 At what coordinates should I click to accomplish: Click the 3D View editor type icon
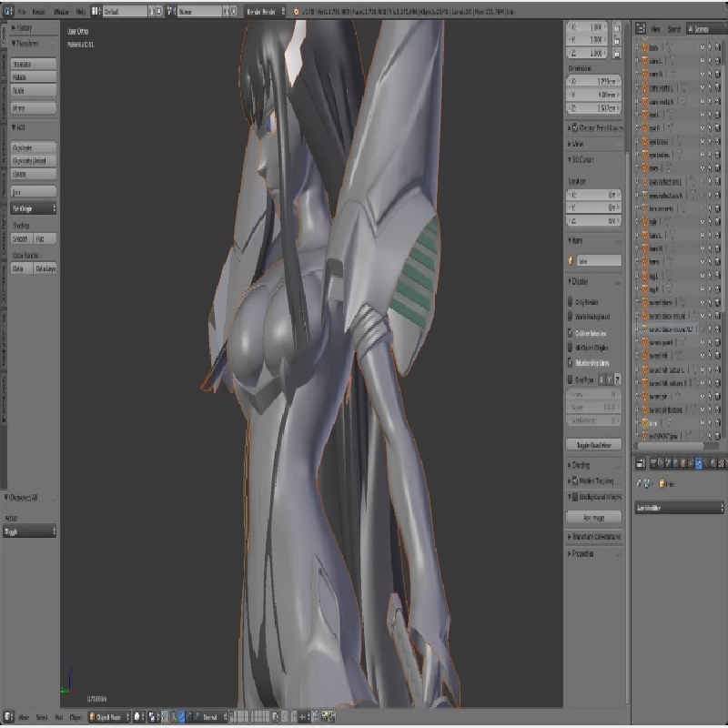click(7, 716)
